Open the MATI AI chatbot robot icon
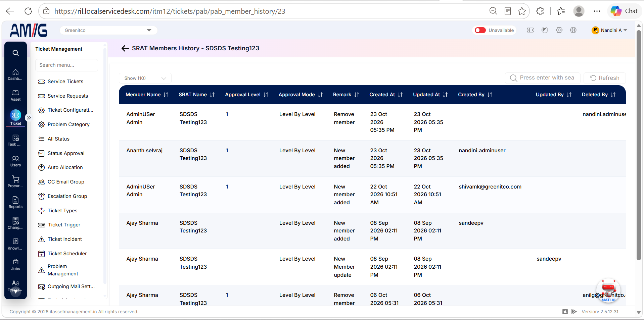 coord(608,290)
